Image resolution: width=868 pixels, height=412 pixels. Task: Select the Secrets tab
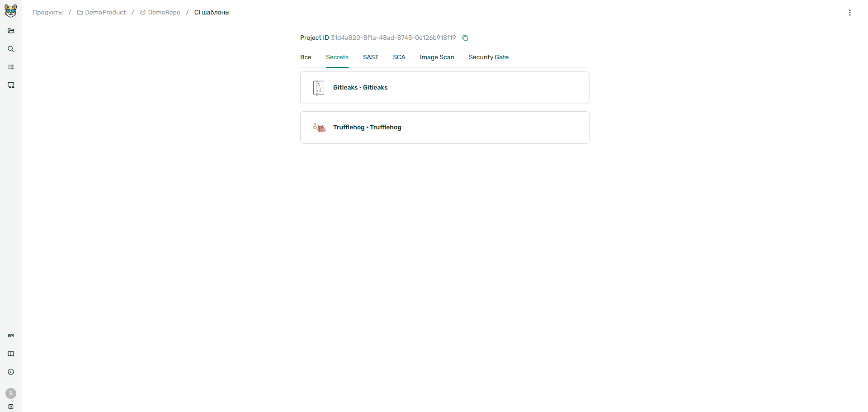(337, 57)
